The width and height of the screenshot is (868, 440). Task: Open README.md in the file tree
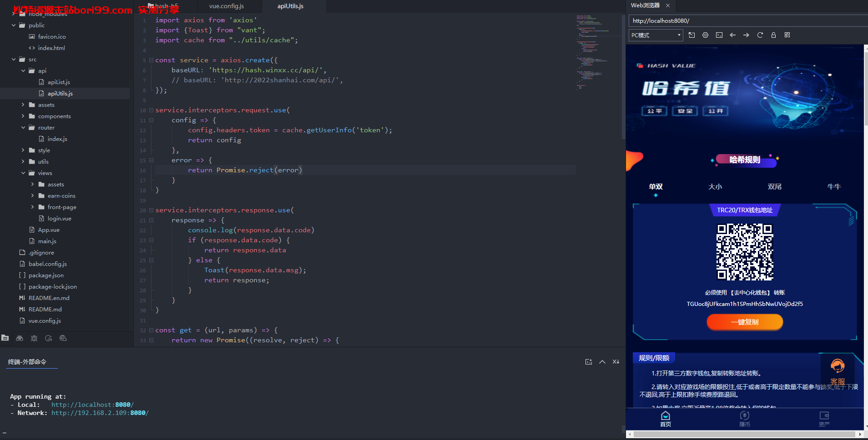tap(45, 309)
